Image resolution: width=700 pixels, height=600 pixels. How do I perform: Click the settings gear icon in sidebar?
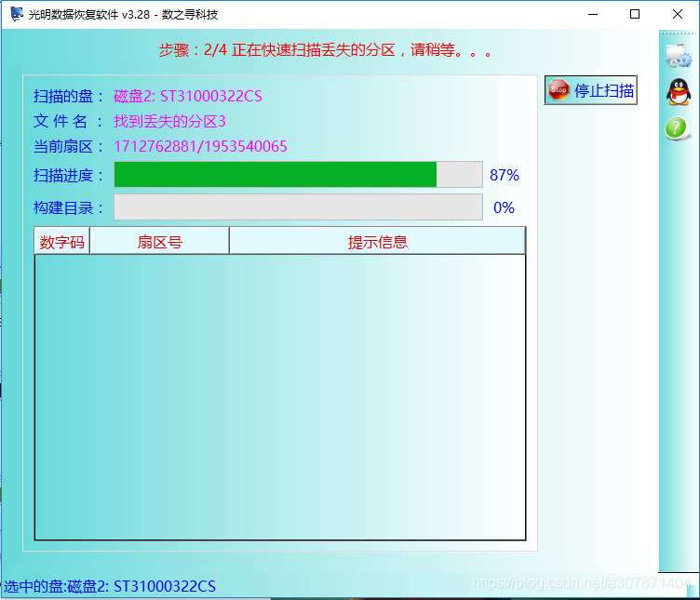pos(679,56)
